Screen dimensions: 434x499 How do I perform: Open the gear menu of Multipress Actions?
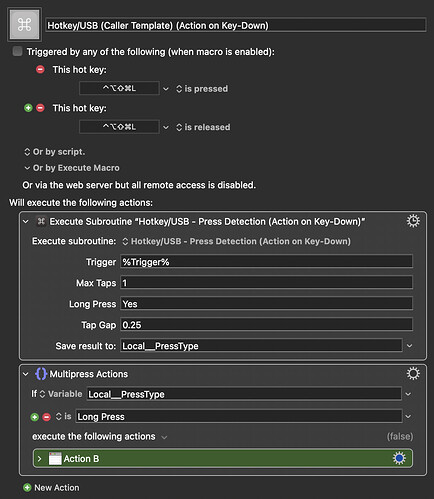pyautogui.click(x=413, y=374)
